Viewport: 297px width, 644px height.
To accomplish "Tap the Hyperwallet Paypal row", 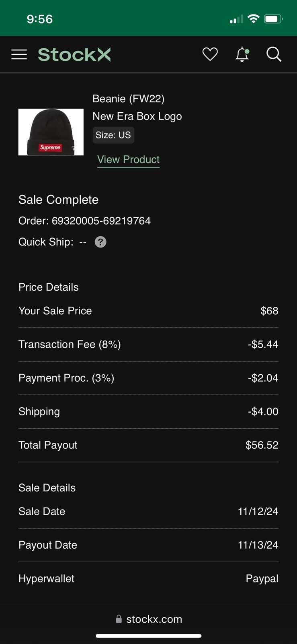I will (x=148, y=579).
